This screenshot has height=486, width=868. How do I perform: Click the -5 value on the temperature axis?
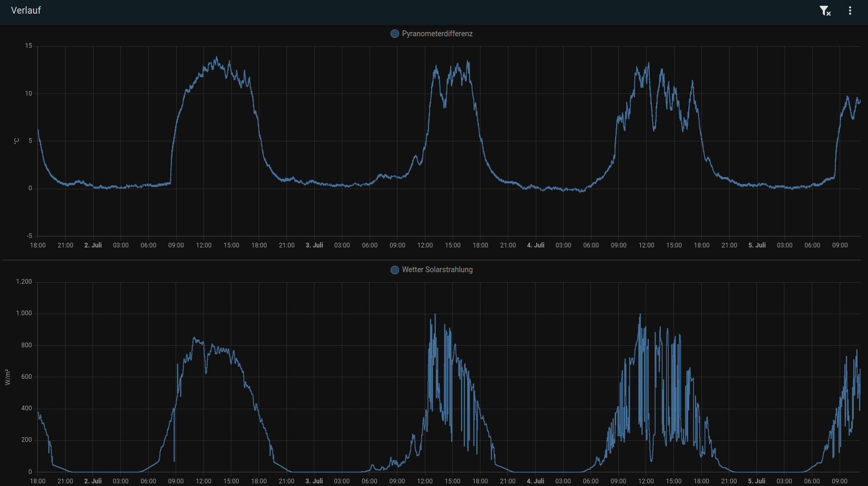(29, 236)
